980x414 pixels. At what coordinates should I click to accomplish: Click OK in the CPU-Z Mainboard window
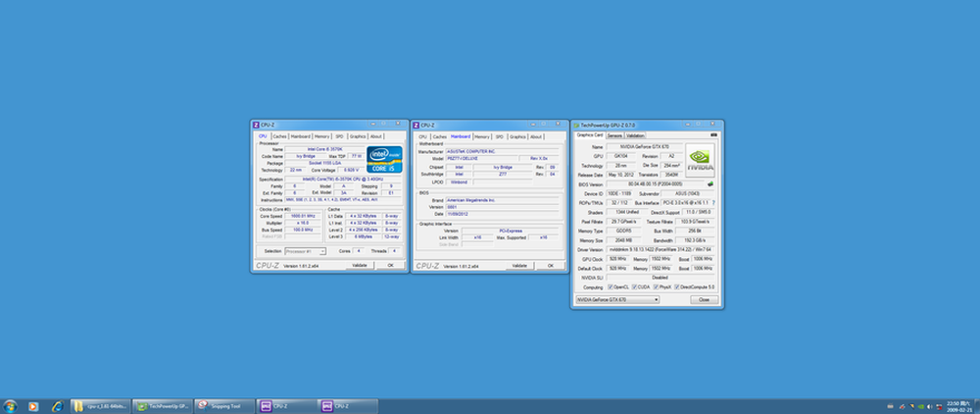click(551, 266)
